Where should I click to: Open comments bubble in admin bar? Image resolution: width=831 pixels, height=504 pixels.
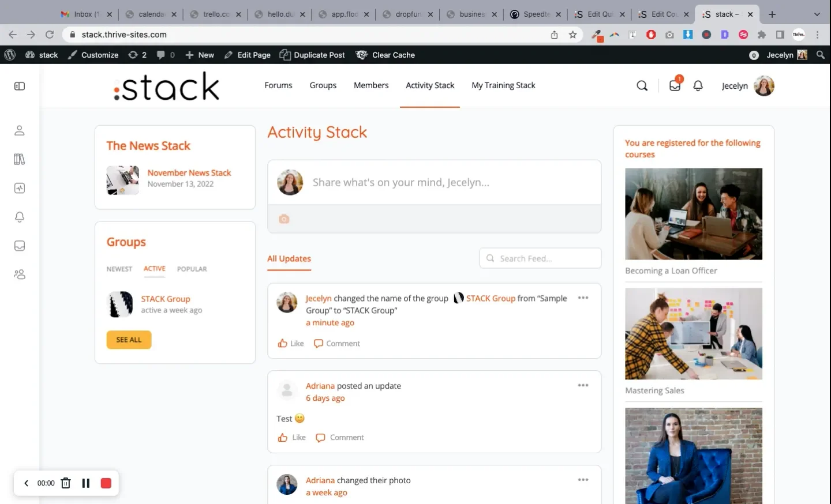(166, 55)
